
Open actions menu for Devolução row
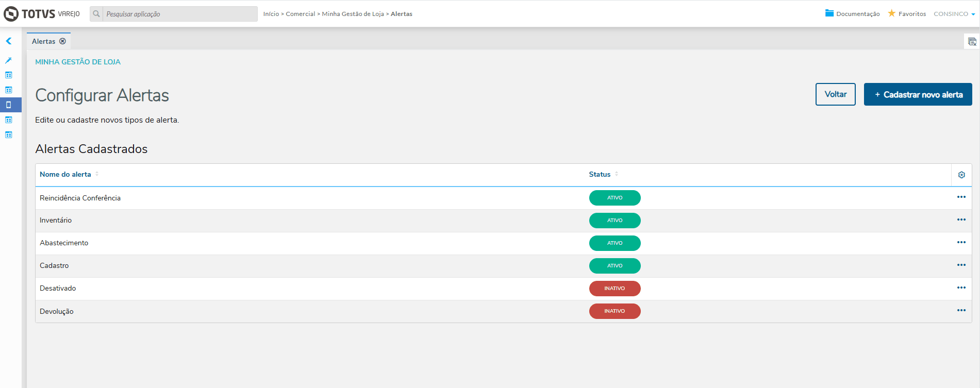point(961,310)
